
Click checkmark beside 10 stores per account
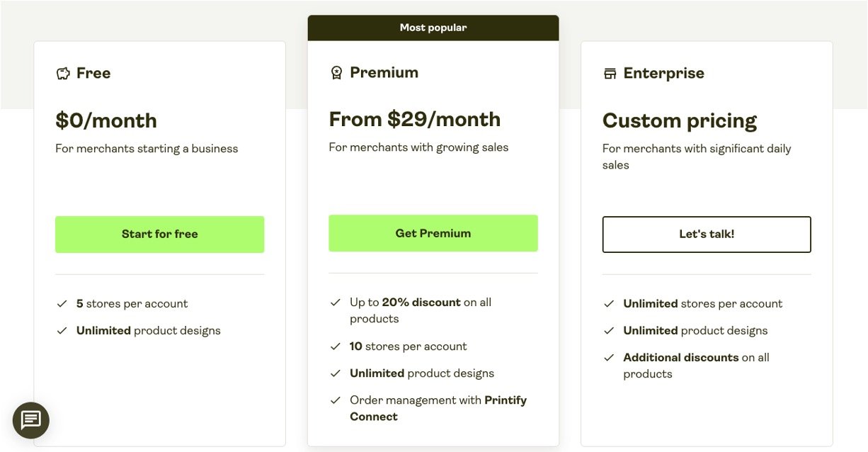click(x=336, y=346)
